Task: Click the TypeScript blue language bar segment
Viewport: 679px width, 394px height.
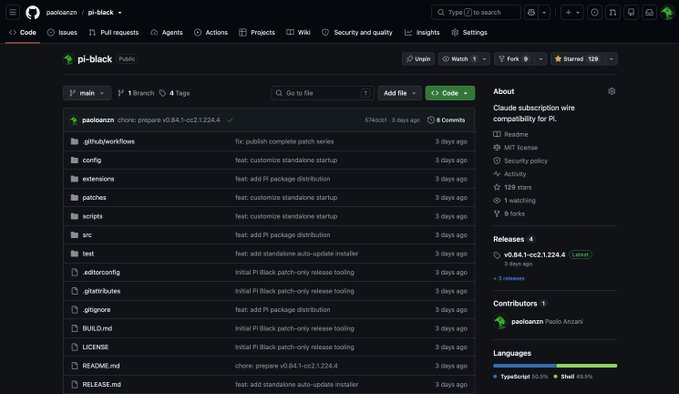Action: pos(524,366)
